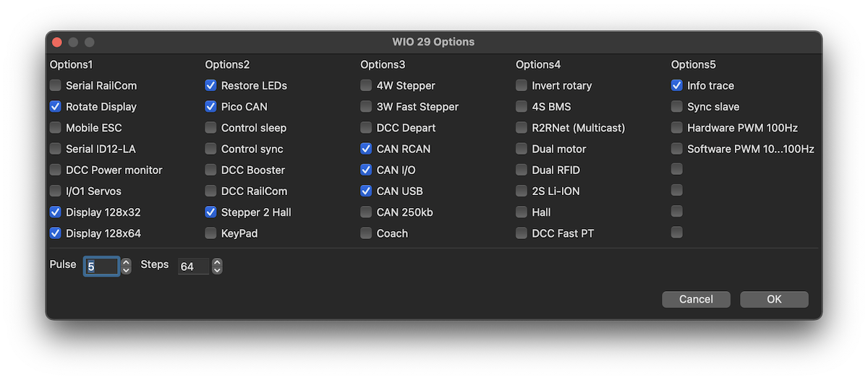Viewport: 868px width, 380px height.
Task: Click into the Pulse input field
Action: point(101,267)
